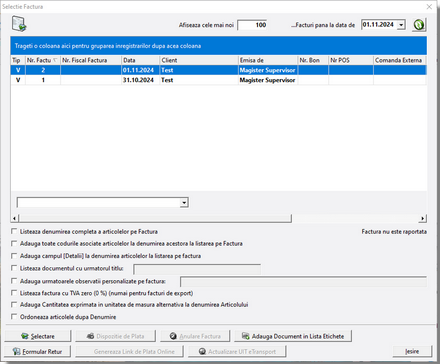
Task: Enable Listeaza documentul cu urmatorul titlu
Action: point(14,268)
